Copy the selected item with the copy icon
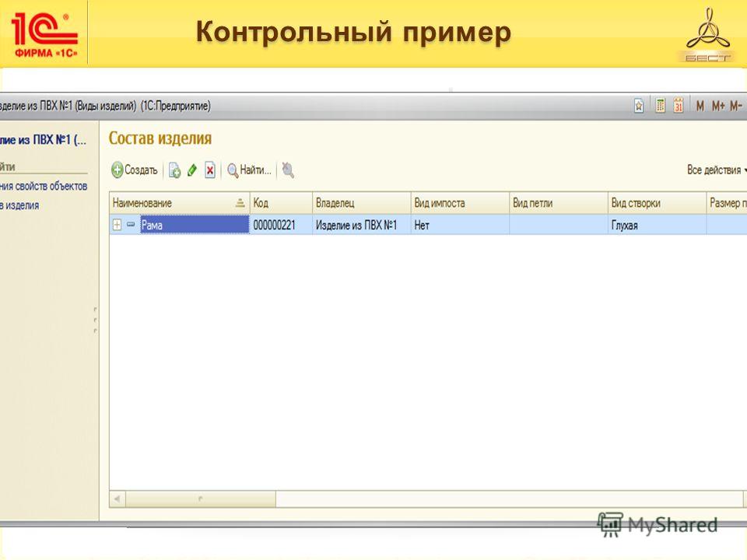Viewport: 747px width, 560px height. tap(175, 170)
